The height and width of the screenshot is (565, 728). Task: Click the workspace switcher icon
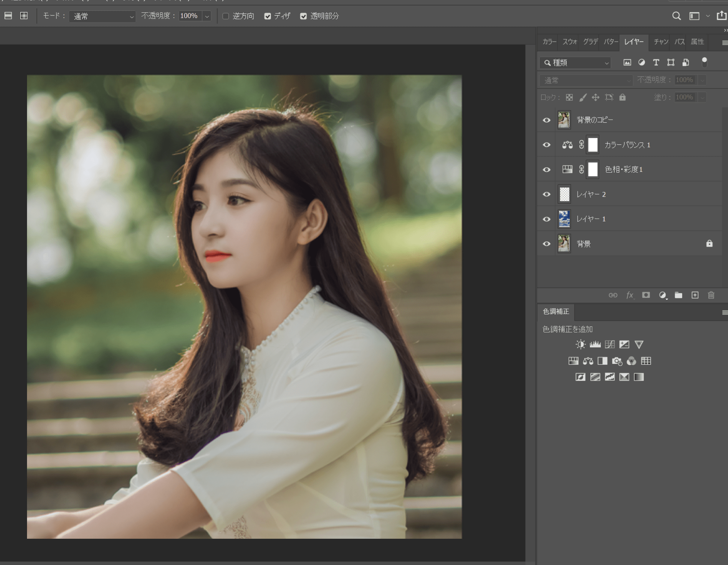pyautogui.click(x=694, y=16)
